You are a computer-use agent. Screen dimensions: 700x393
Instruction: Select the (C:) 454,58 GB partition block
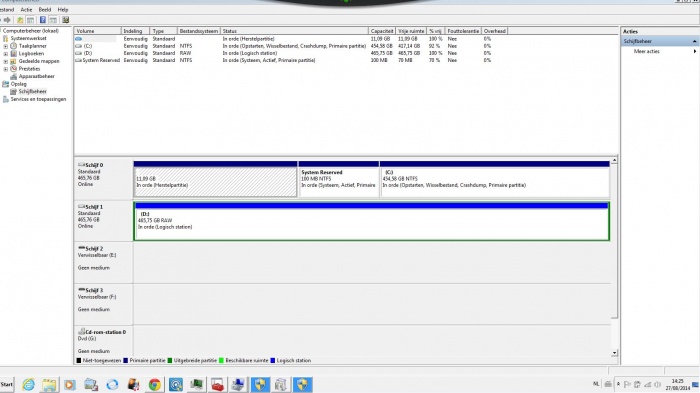[x=495, y=179]
